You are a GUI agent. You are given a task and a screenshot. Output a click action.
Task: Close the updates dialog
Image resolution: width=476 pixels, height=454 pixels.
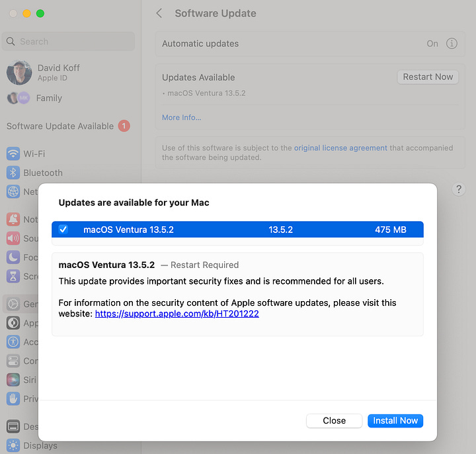[x=335, y=420]
